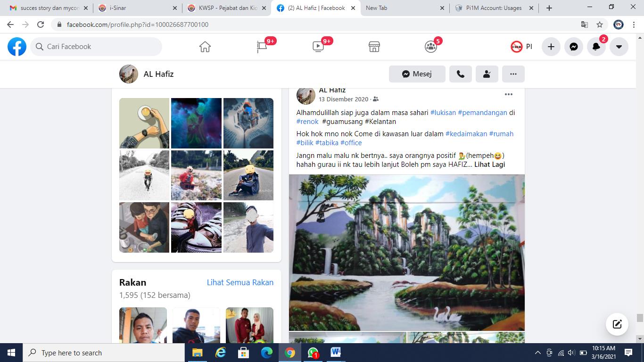Open the profile more options menu
The image size is (644, 362).
click(513, 74)
